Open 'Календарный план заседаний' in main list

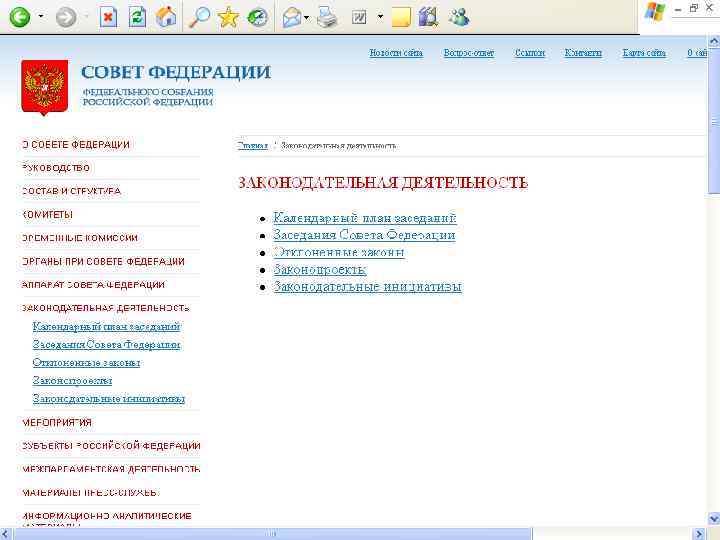point(365,218)
